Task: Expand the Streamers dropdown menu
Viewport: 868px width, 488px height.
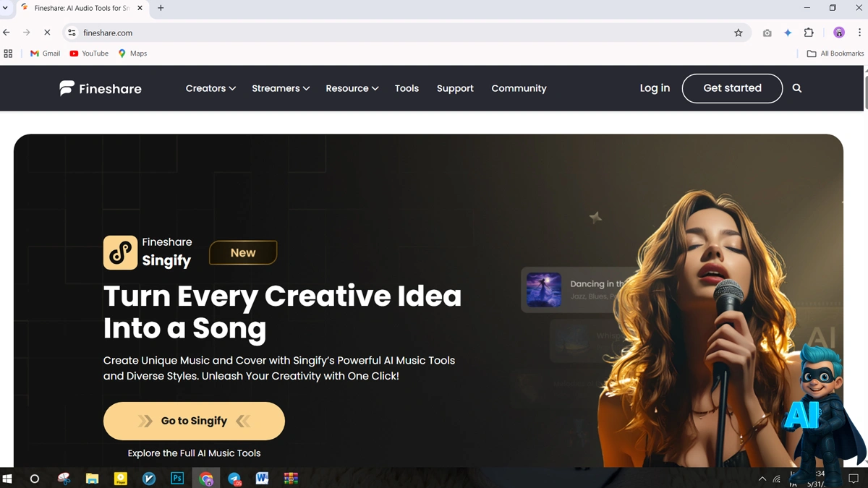Action: point(281,88)
